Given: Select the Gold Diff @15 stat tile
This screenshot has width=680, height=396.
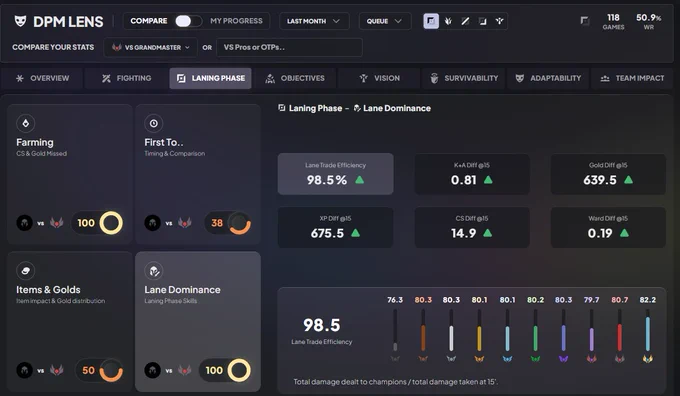Looking at the screenshot, I should tap(608, 174).
